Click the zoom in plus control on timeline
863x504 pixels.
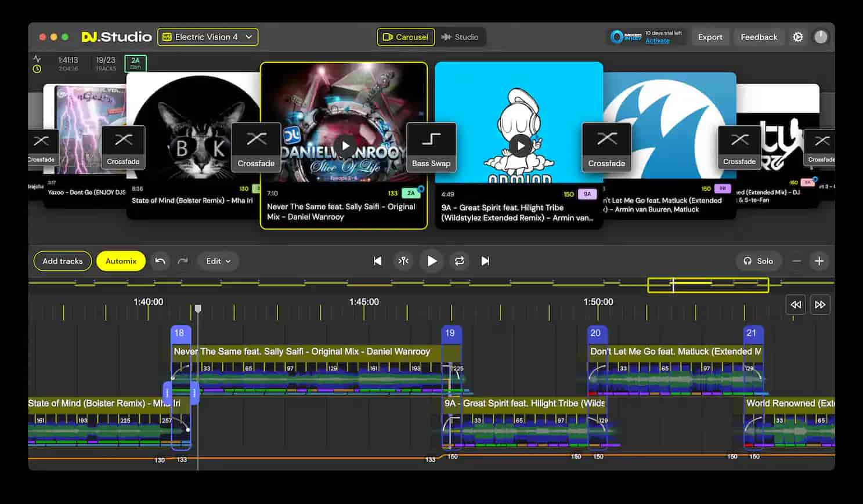pos(819,261)
